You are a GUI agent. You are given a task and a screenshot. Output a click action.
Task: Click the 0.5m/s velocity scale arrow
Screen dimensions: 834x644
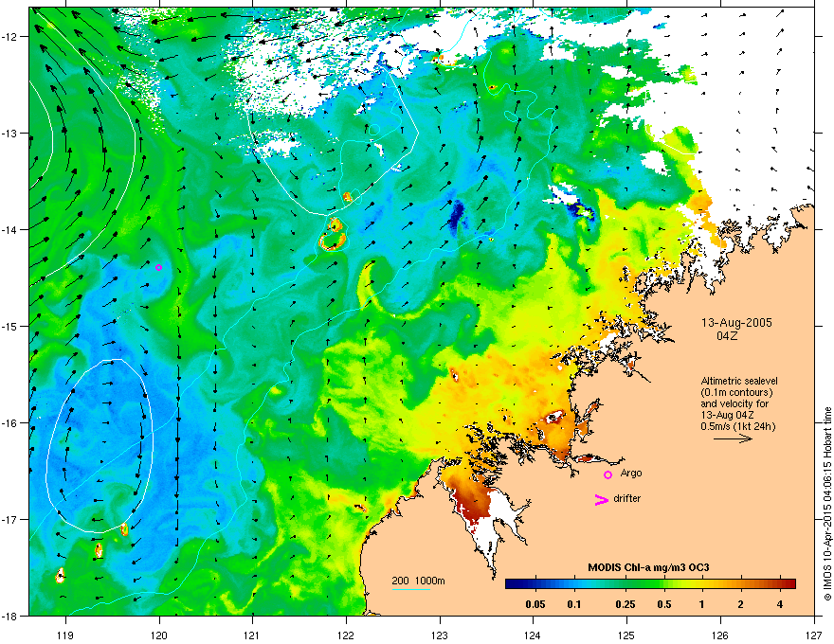pyautogui.click(x=733, y=438)
